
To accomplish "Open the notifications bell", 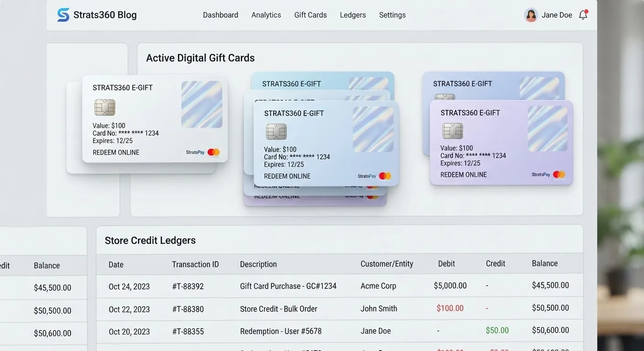I will 583,15.
